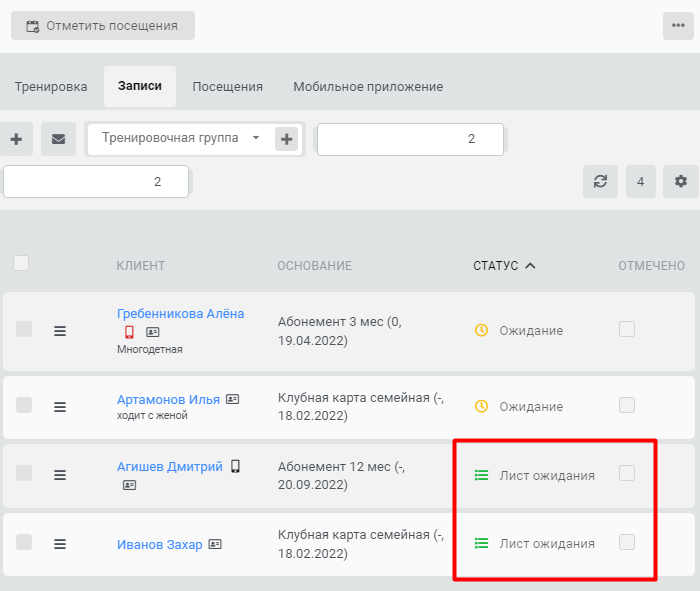
Task: Open row menu for Гребенникова Алёна
Action: click(x=60, y=331)
